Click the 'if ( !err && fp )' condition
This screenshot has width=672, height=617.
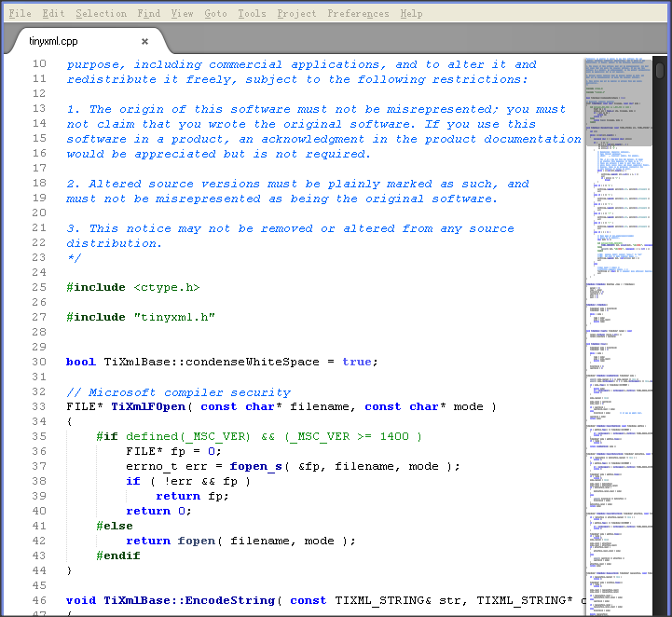[x=188, y=482]
